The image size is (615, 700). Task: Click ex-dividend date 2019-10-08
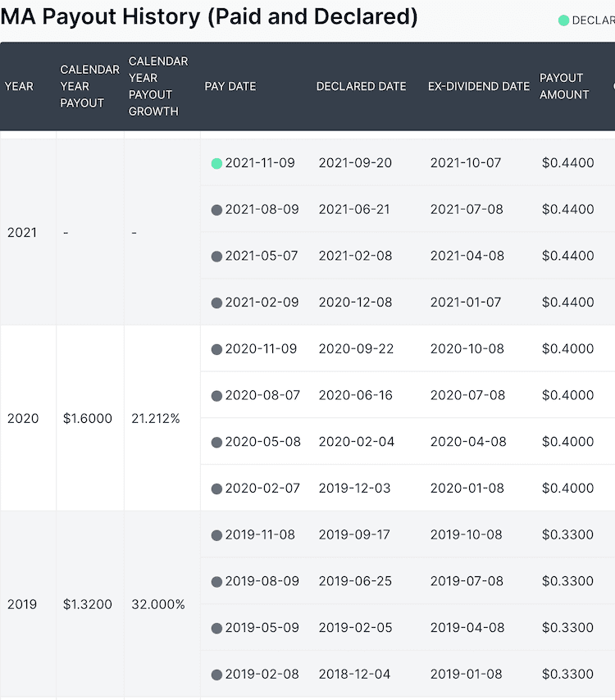point(467,534)
